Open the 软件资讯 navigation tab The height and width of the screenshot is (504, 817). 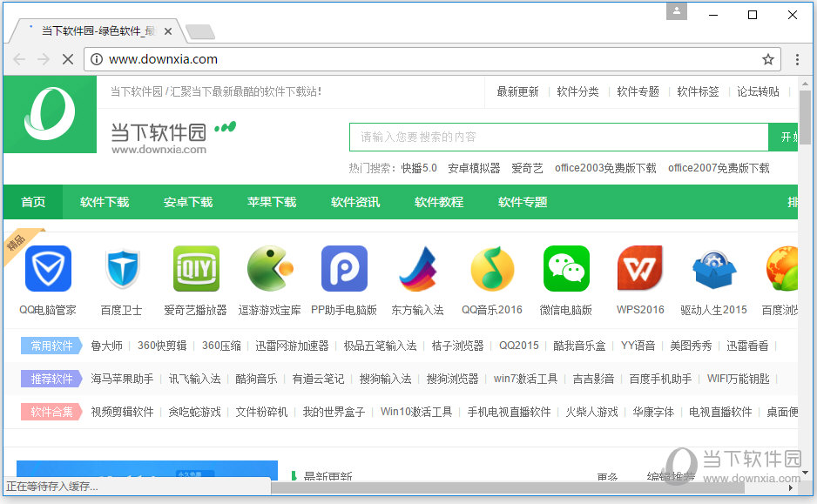[355, 202]
